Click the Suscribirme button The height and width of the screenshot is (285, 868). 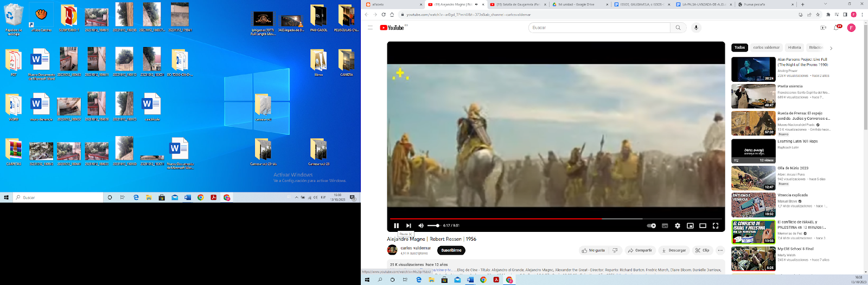(x=451, y=250)
